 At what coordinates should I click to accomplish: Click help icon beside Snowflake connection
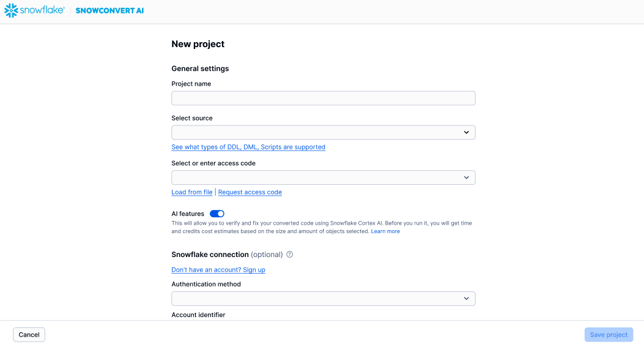coord(290,255)
